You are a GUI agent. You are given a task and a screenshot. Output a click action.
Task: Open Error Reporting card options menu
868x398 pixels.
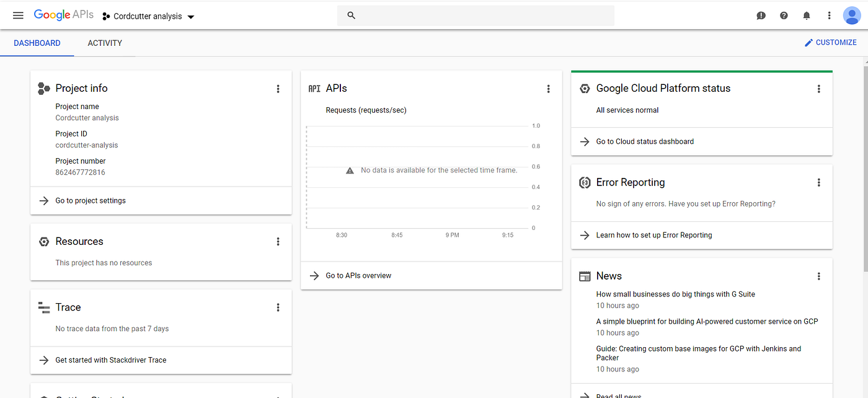coord(818,182)
